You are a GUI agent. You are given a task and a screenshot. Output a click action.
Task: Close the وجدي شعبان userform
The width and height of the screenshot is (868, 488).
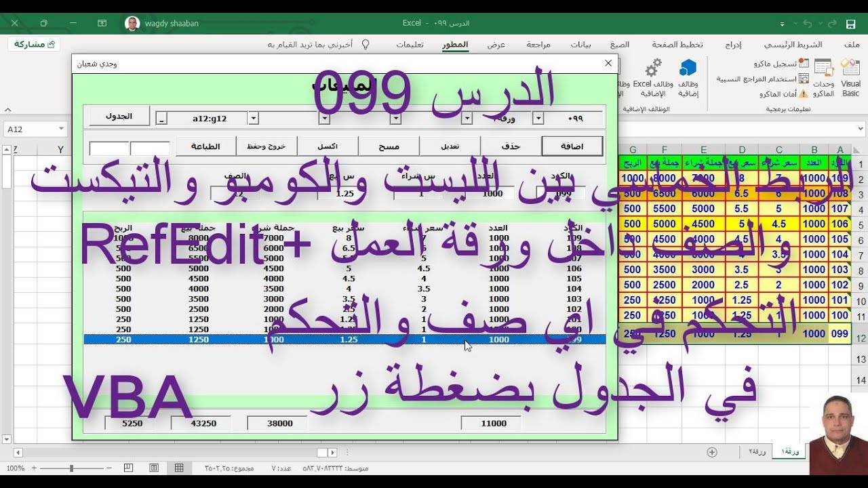coord(608,63)
